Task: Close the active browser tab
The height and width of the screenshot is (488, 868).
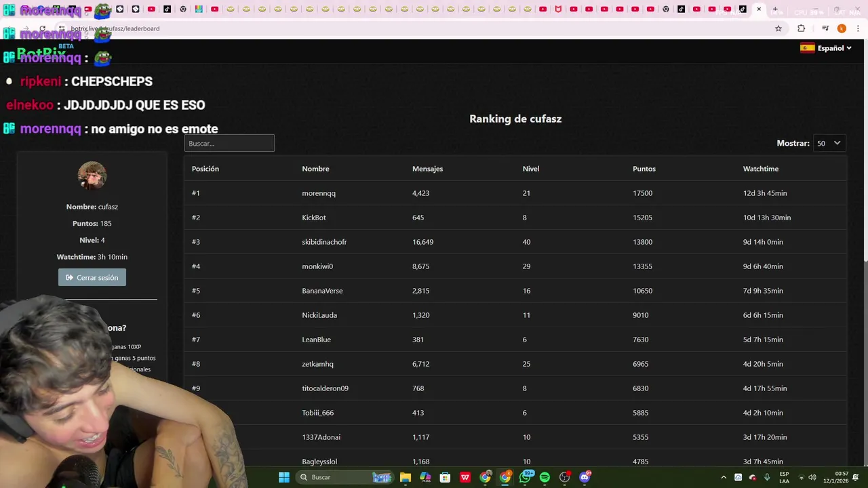Action: click(759, 9)
